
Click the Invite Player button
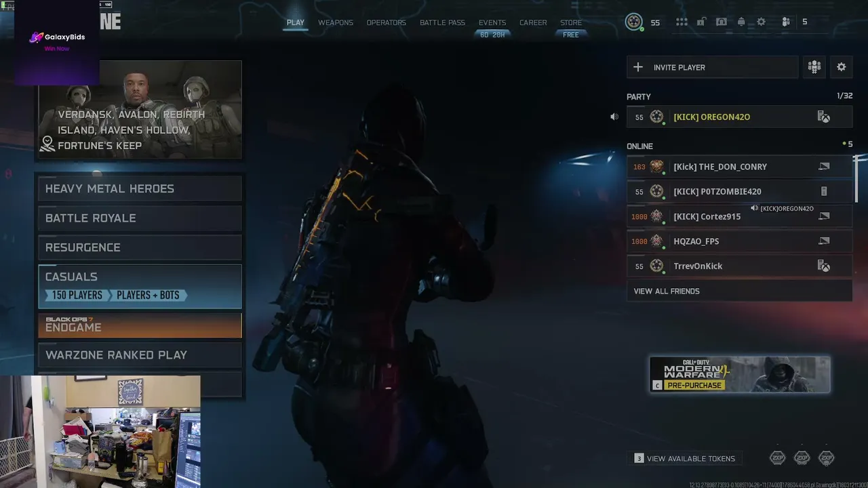coord(712,67)
